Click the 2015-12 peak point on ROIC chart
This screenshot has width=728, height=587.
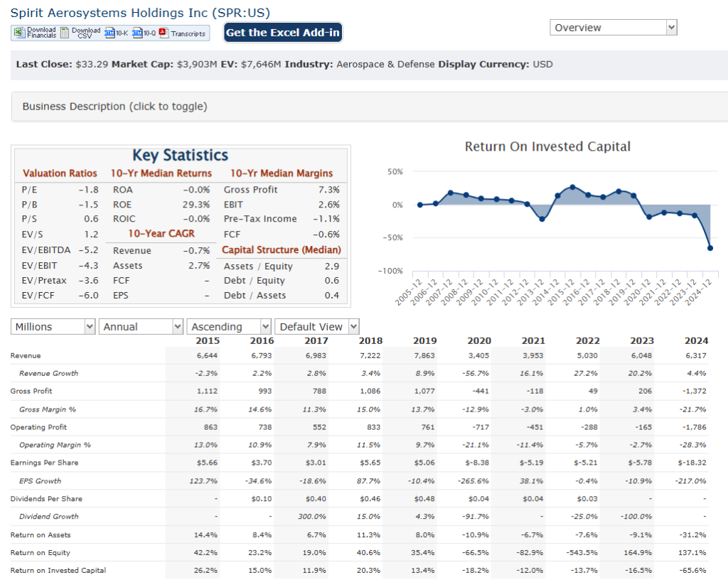coord(572,187)
